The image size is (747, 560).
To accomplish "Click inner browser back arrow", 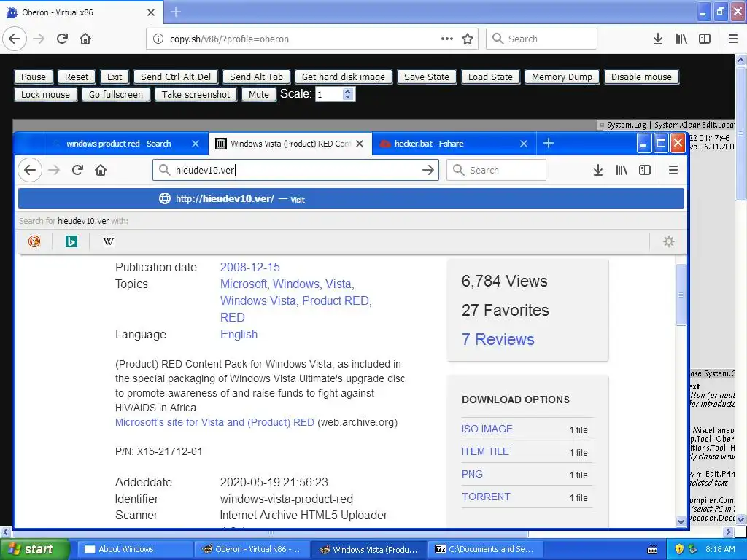I will tap(30, 170).
